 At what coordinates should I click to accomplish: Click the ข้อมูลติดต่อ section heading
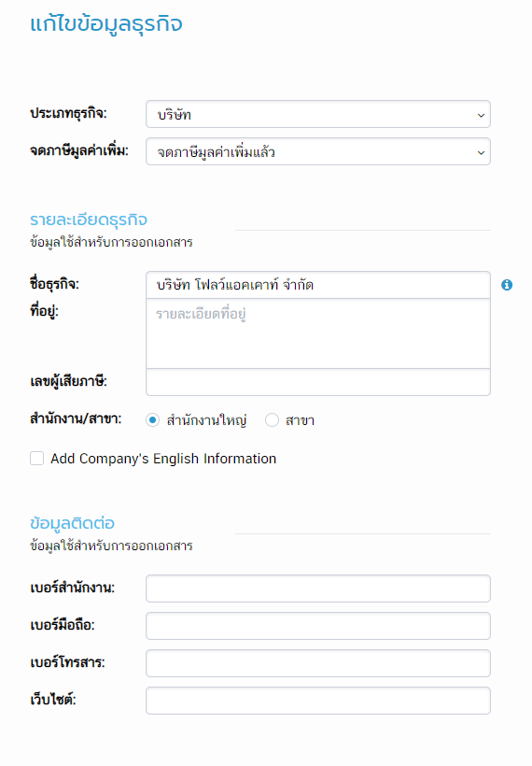pos(72,523)
